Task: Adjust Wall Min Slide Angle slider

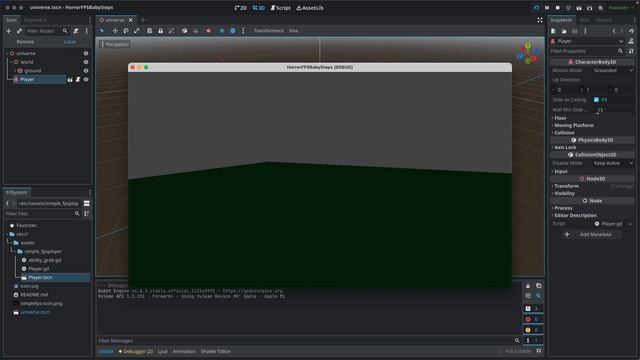Action: 613,110
